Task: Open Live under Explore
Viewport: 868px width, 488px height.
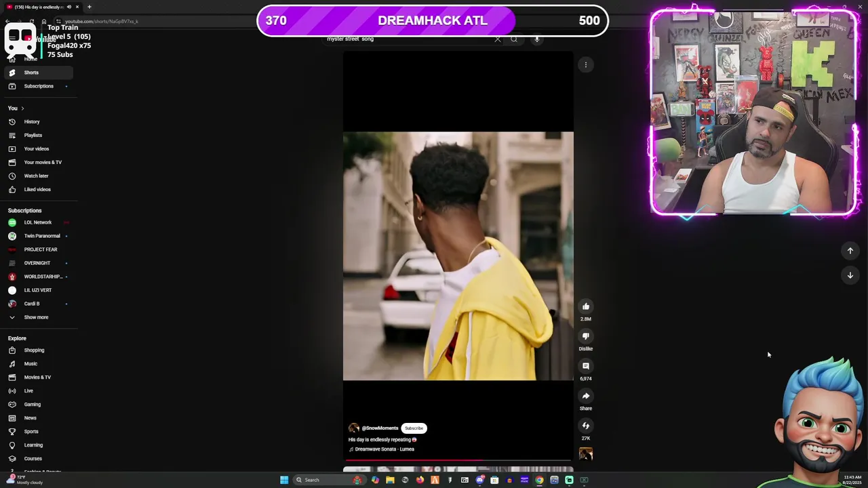Action: click(x=39, y=391)
